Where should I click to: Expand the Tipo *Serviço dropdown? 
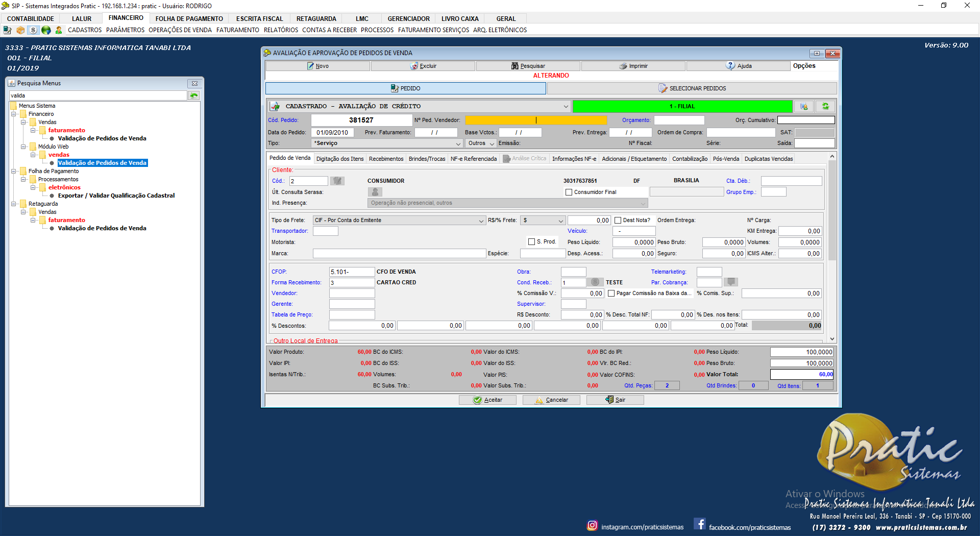click(458, 143)
